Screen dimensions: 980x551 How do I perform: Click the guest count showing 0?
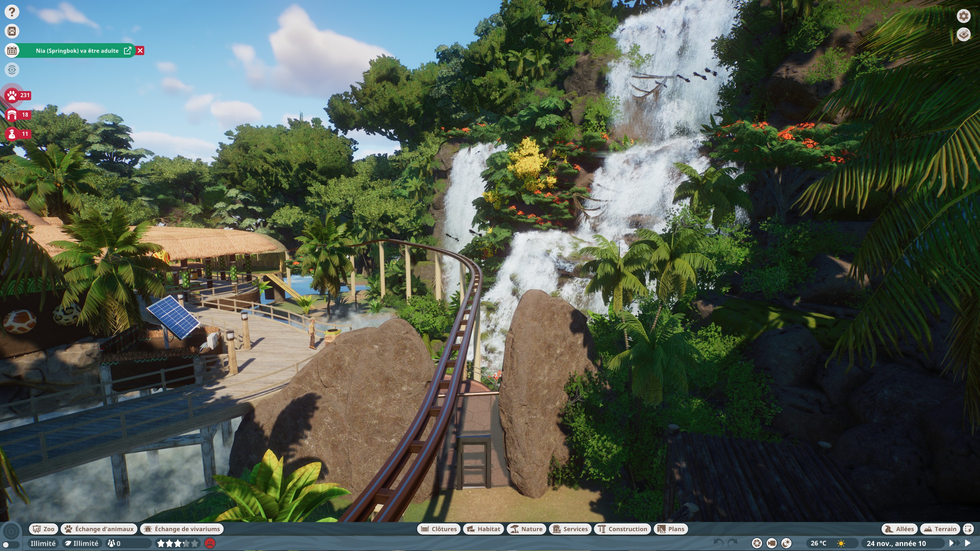tap(128, 543)
